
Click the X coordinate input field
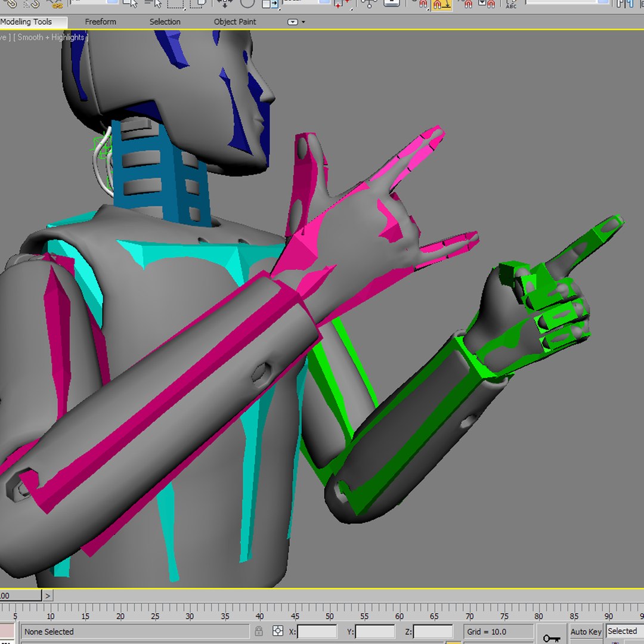click(317, 631)
